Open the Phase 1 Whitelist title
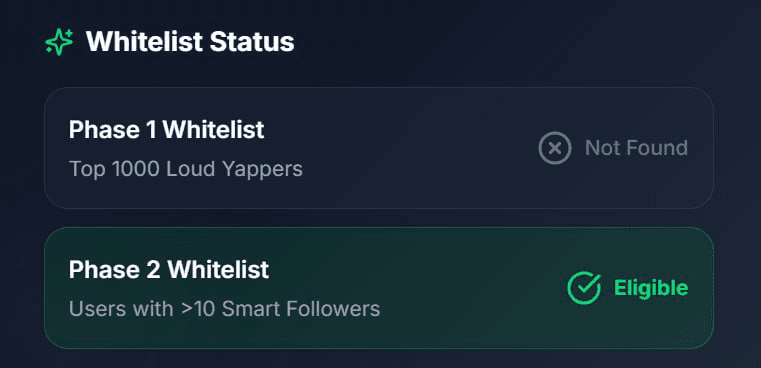Viewport: 761px width, 368px height. pos(166,130)
